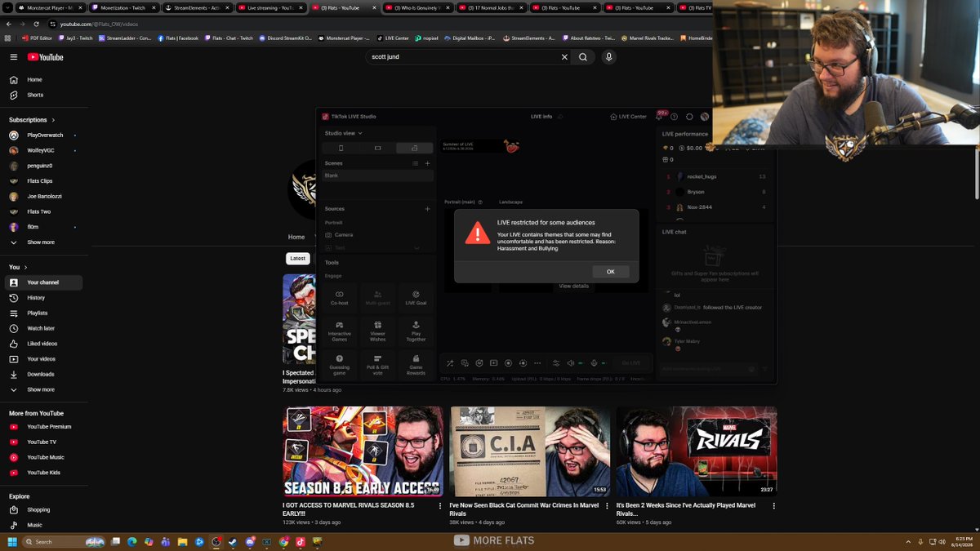Select the Blank scene

pos(377,176)
